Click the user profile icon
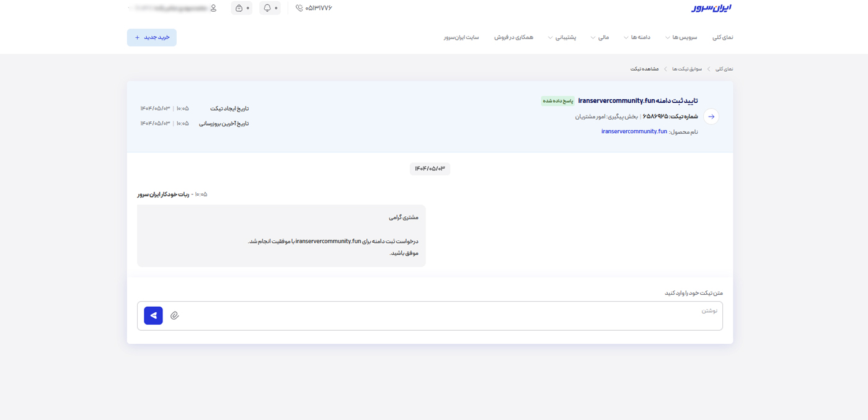Image resolution: width=868 pixels, height=420 pixels. [213, 8]
